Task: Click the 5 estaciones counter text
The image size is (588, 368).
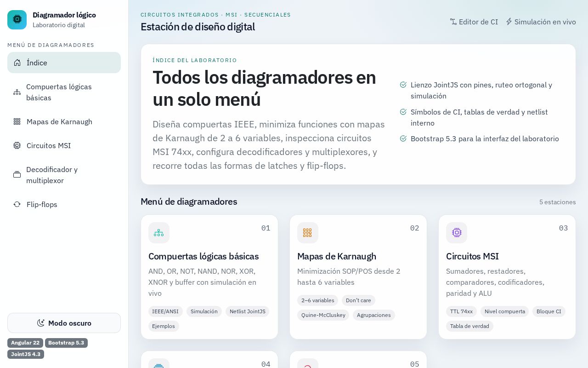Action: pyautogui.click(x=557, y=202)
